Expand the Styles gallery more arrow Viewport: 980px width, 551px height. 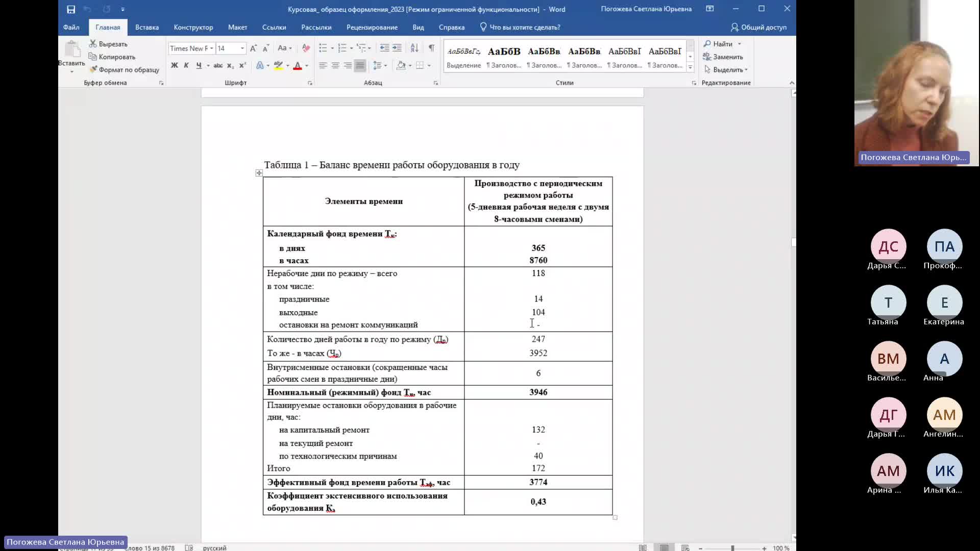pyautogui.click(x=690, y=67)
